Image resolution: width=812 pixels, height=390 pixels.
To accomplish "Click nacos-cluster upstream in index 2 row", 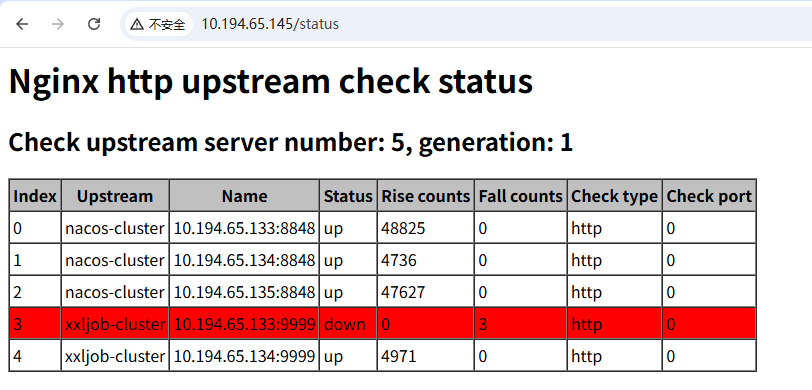I will [x=115, y=292].
